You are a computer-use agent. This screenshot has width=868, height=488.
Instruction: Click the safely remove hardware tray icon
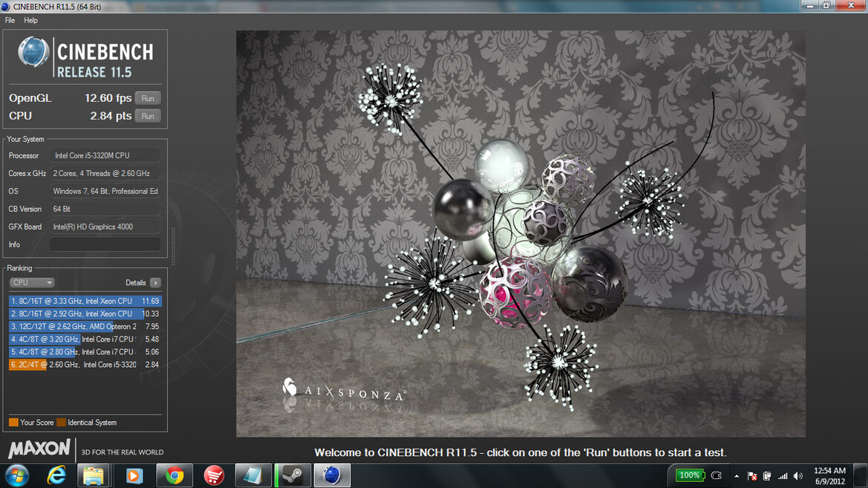767,476
